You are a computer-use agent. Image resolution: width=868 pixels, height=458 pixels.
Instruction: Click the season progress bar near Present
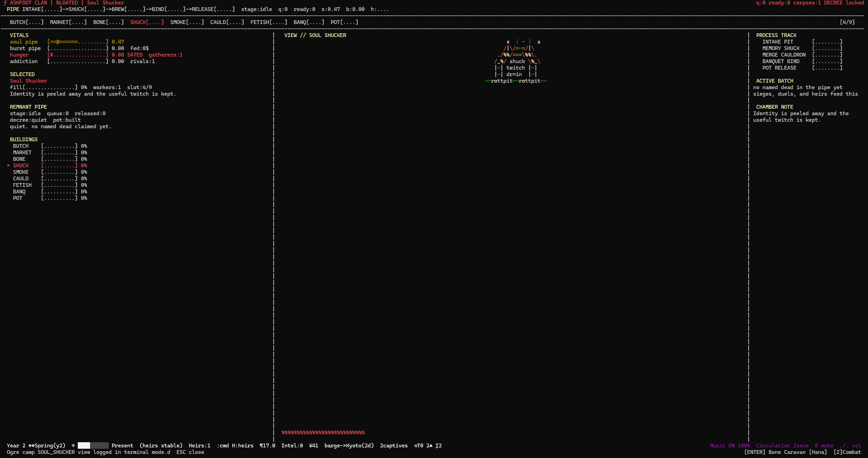click(93, 446)
